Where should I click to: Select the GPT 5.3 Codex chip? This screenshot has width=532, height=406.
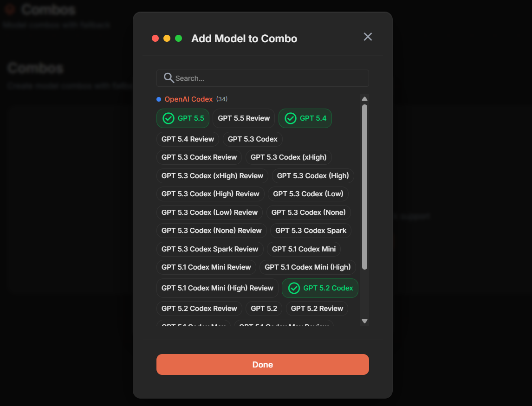[253, 139]
